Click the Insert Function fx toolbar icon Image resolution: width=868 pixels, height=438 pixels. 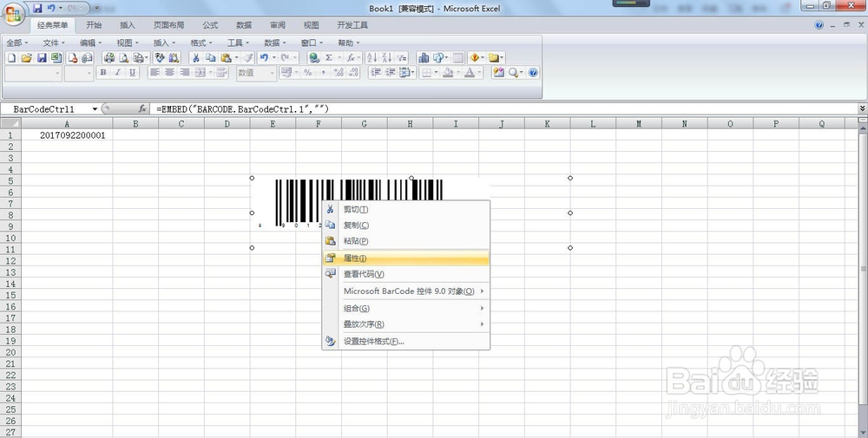coord(351,57)
